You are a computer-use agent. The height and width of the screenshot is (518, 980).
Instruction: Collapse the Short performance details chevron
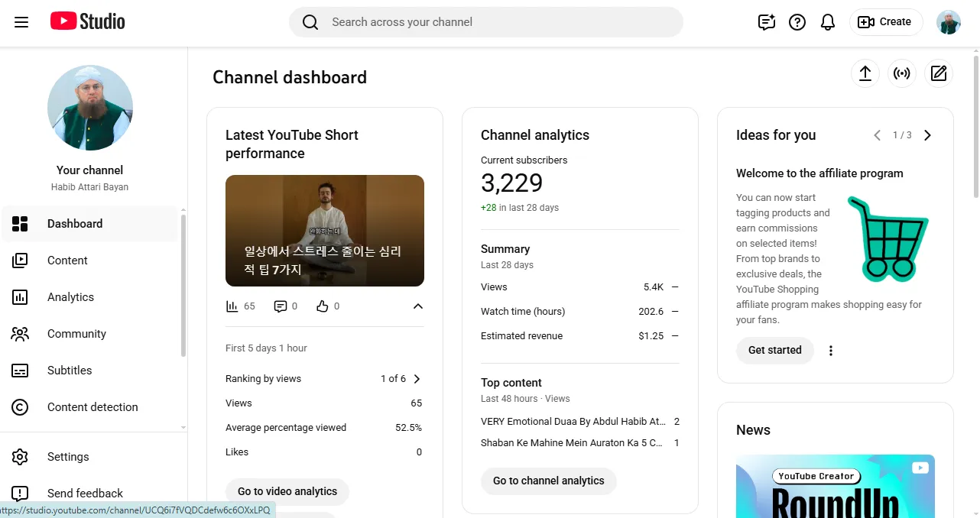[x=418, y=306]
